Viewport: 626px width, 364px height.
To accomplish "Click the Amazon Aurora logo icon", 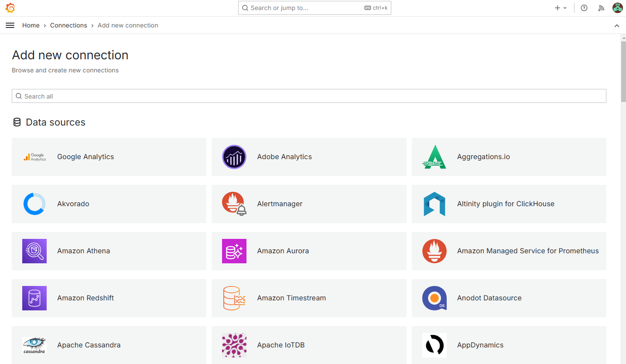I will point(234,251).
